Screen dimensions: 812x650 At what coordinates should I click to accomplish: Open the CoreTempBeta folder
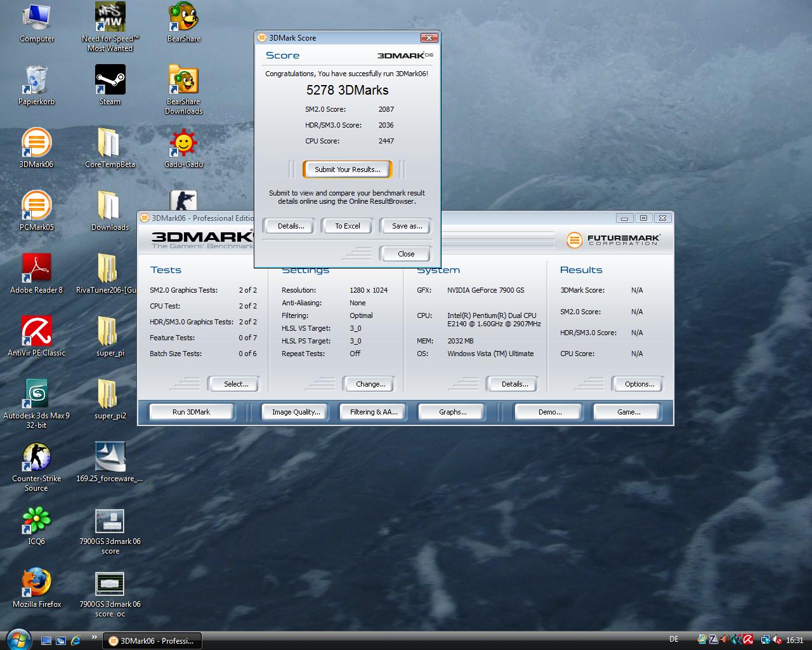pyautogui.click(x=110, y=149)
